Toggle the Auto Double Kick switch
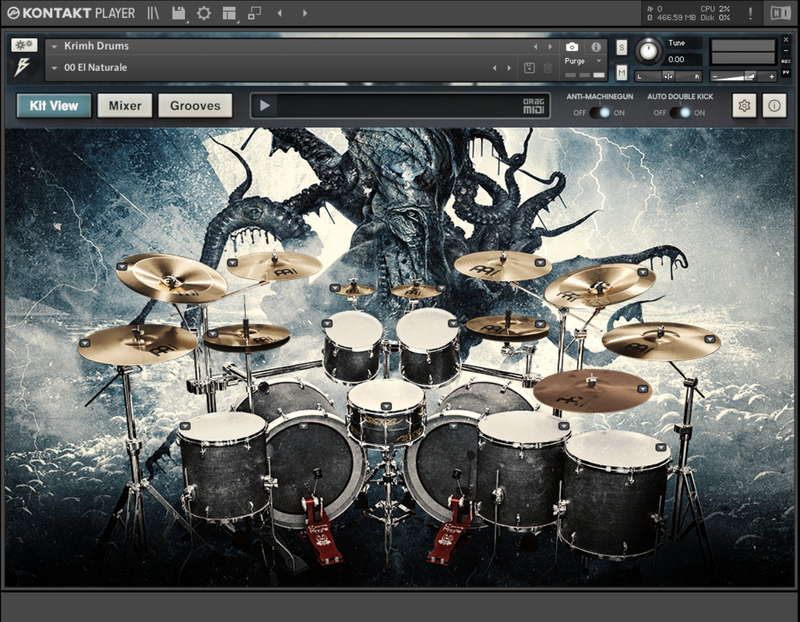This screenshot has height=622, width=800. pos(680,113)
